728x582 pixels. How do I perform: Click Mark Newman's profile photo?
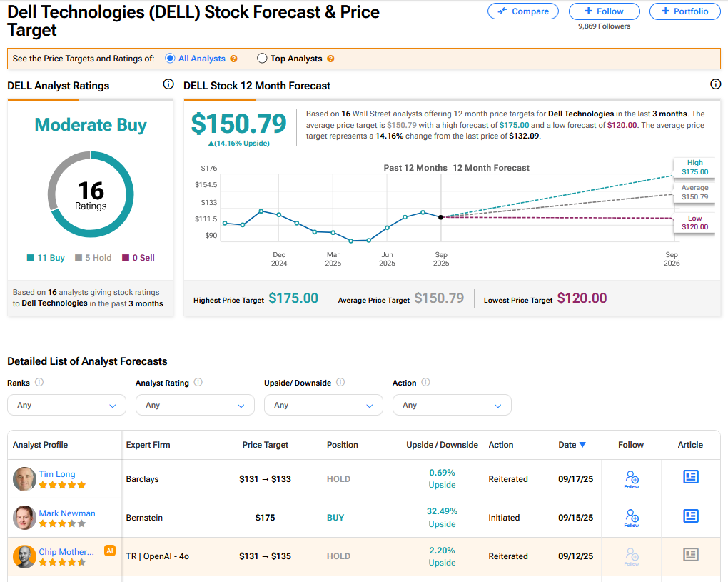pos(24,518)
